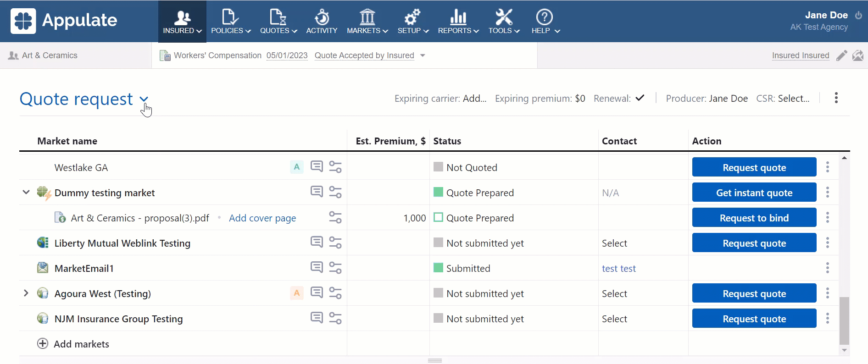Viewport: 868px width, 364px height.
Task: Open the quote request kebab menu
Action: (836, 98)
